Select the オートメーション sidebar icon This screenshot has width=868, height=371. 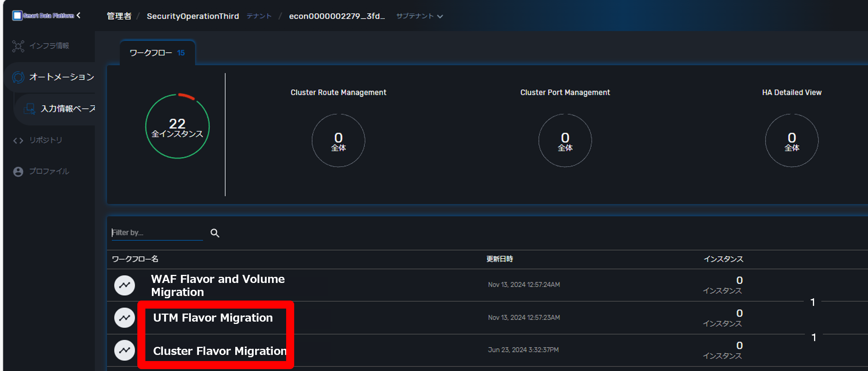click(x=18, y=77)
